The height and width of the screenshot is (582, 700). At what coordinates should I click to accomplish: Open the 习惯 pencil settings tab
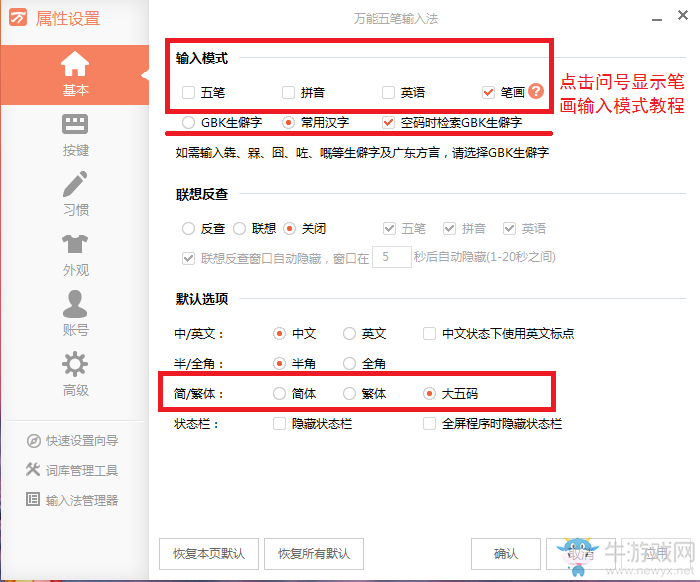point(75,194)
